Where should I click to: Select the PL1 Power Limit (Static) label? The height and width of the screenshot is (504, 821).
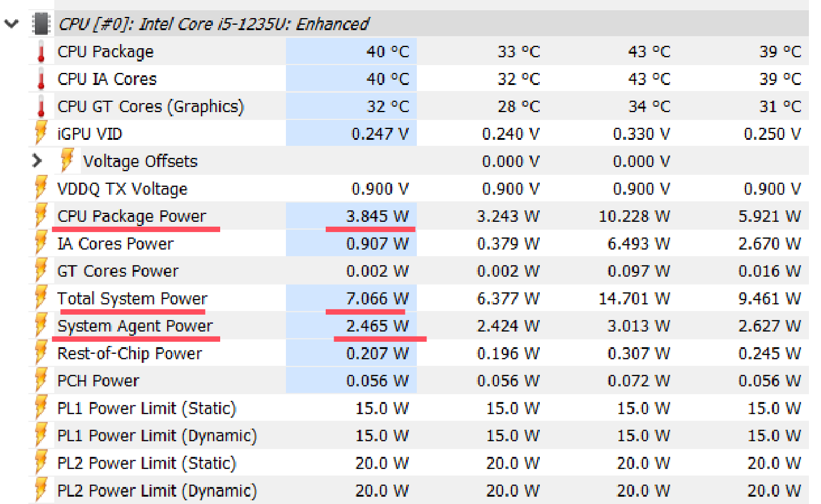tap(147, 409)
